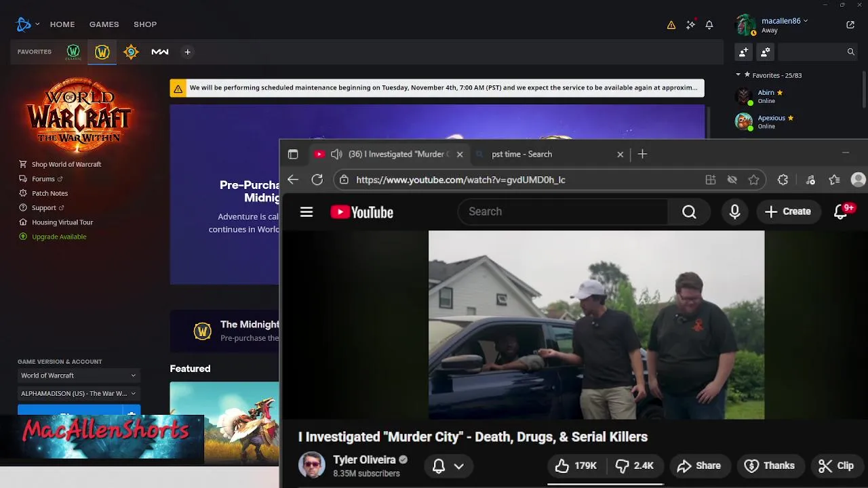Screen dimensions: 868x488
Task: Open Edge browser profile avatar
Action: coord(859,180)
